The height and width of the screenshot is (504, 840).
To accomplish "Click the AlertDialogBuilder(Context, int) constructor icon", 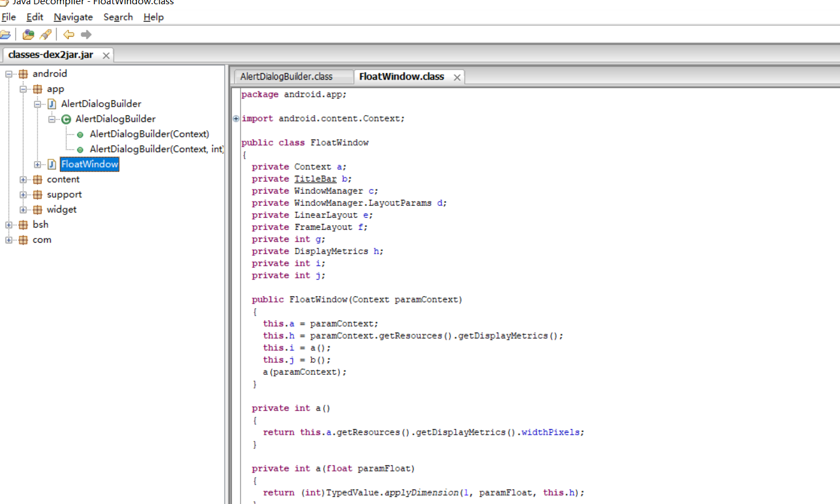I will (80, 150).
